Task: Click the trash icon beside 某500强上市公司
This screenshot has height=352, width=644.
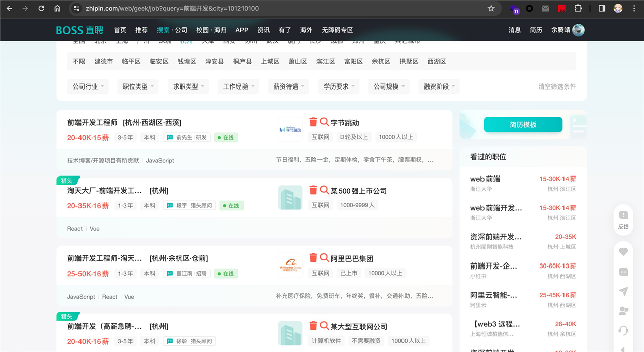Action: tap(313, 190)
